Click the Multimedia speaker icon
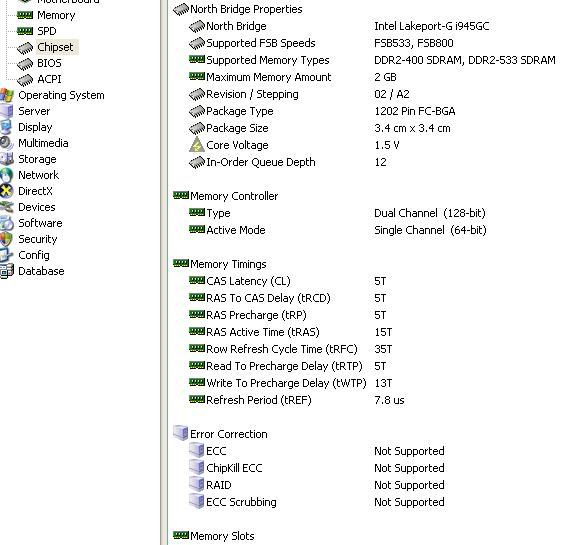Viewport: 578px width, 545px height. [x=6, y=143]
